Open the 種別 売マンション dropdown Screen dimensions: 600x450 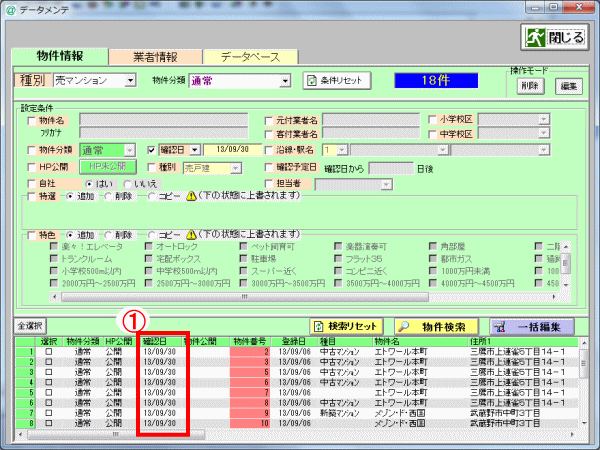[130, 81]
